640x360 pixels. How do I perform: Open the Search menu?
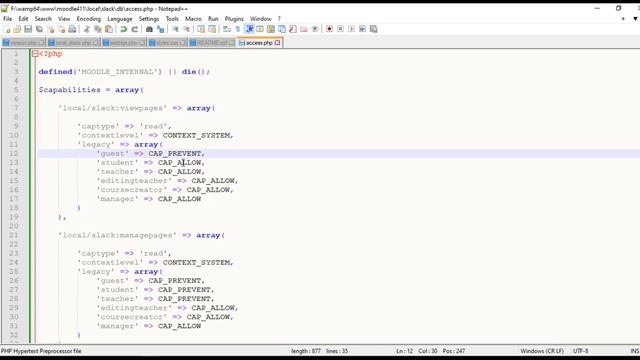point(43,19)
